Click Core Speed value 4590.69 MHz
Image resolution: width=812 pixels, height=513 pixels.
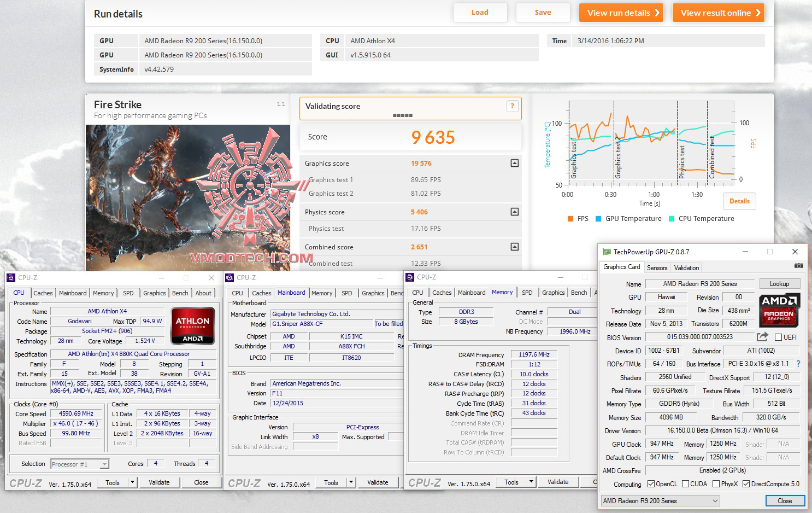click(x=76, y=413)
